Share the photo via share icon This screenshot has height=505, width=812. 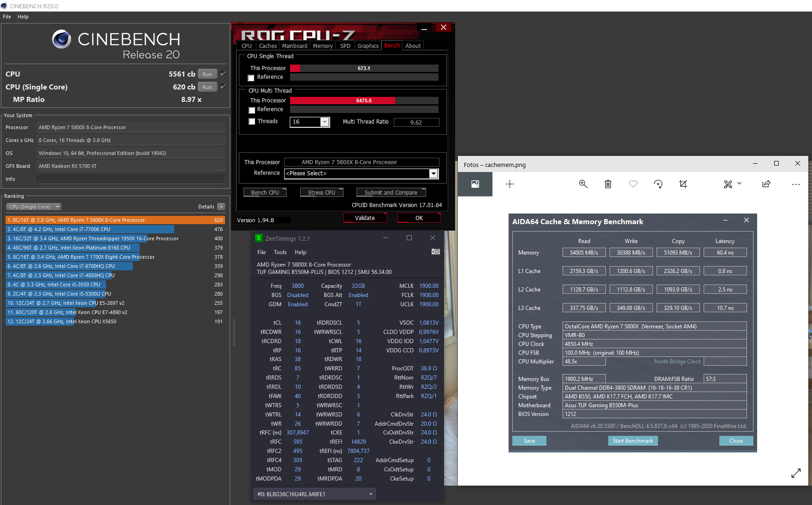(x=766, y=184)
